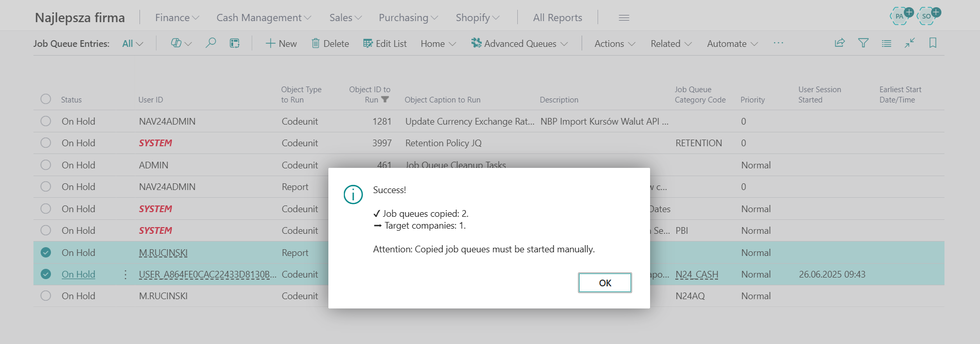
Task: Sort by the Priority column header
Action: (752, 100)
